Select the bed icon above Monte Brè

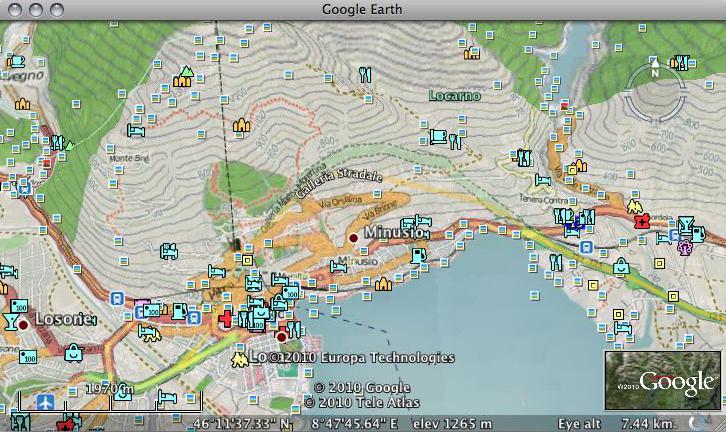136,131
